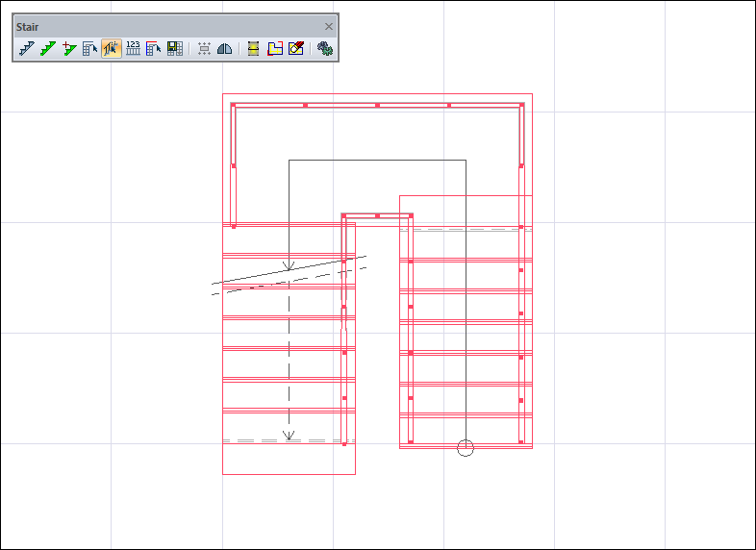Toggle the highlighted stair railing tool
This screenshot has width=756, height=550.
[x=111, y=48]
